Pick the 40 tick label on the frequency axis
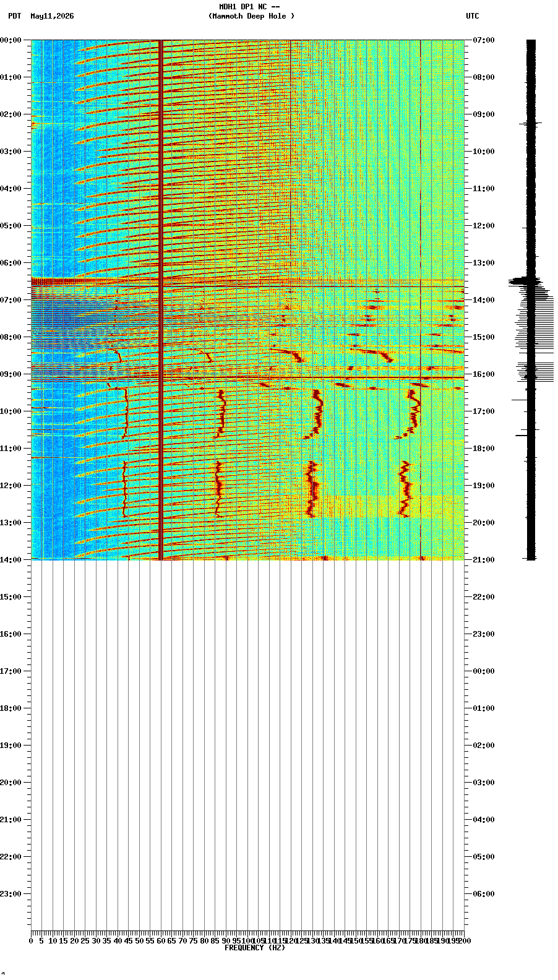Screen dimensions: 558x980 pos(118,941)
